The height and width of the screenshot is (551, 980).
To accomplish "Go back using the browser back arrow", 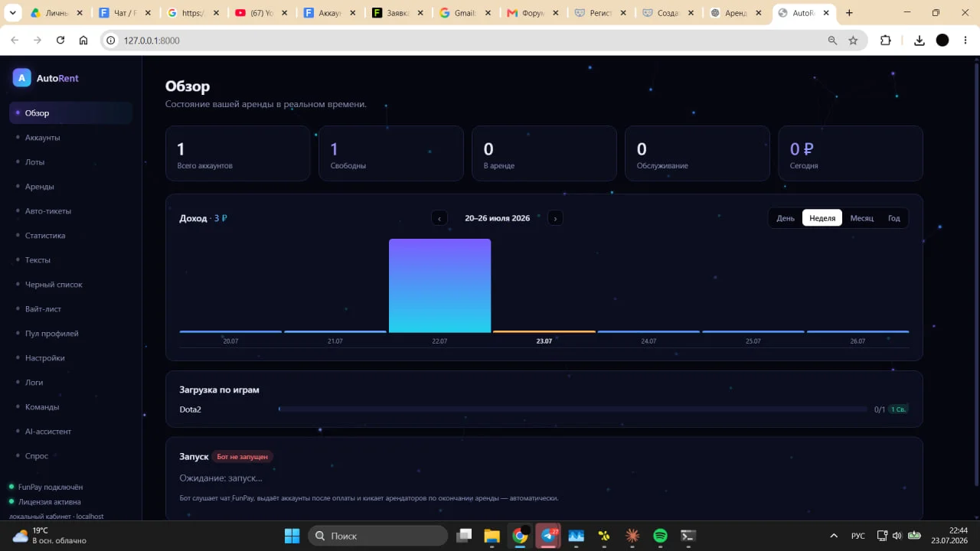I will [x=15, y=41].
